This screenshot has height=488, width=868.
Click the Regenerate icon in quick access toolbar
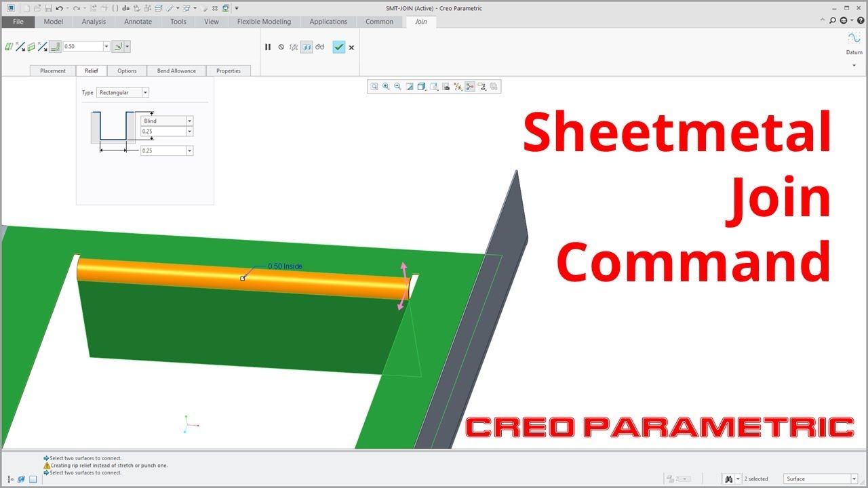[x=93, y=8]
